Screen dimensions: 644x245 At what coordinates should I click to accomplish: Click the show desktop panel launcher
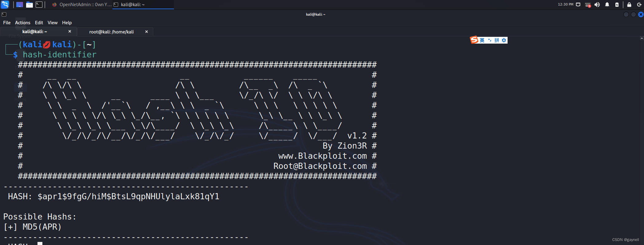[x=20, y=5]
